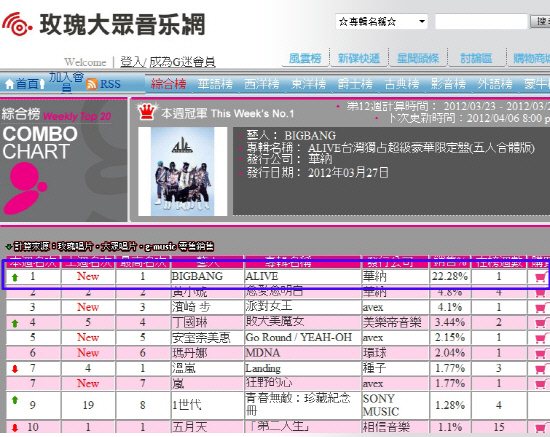Select the 外語榜 chart menu

495,84
